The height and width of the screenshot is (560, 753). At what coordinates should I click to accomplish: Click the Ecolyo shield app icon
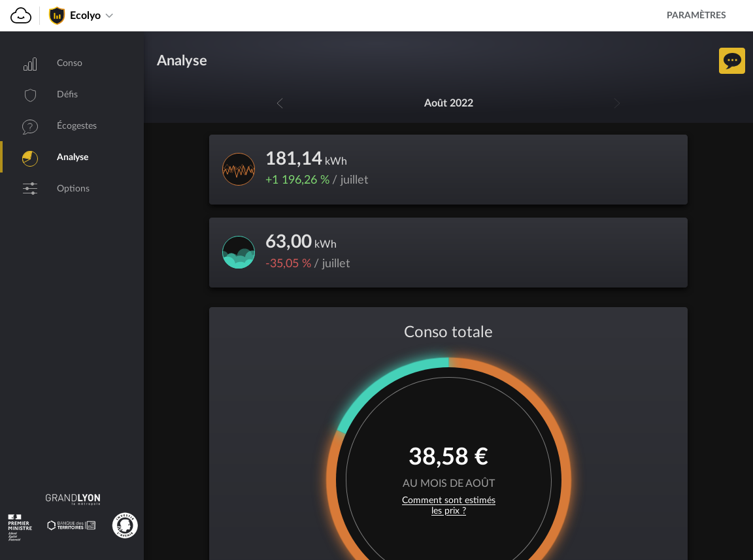click(57, 16)
